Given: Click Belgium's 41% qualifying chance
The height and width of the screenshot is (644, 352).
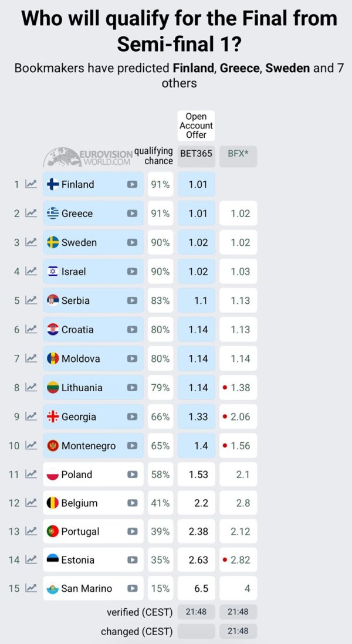Looking at the screenshot, I should (160, 503).
